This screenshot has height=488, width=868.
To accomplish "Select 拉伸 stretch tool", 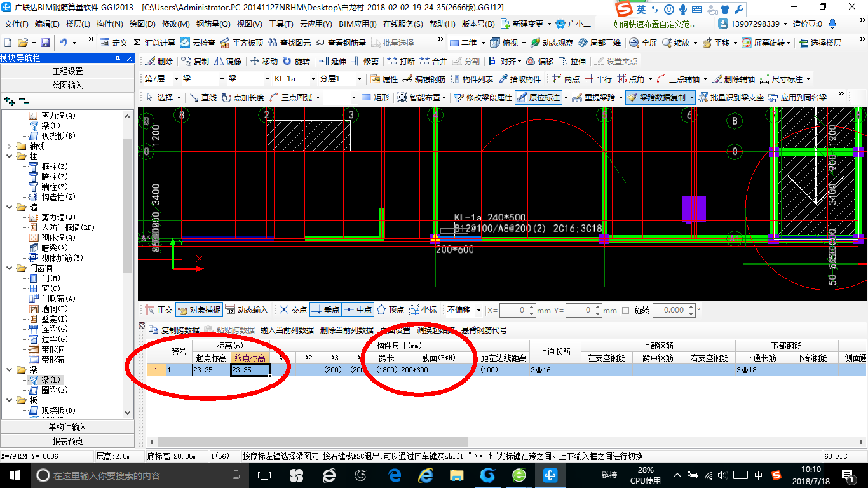I will coord(571,61).
